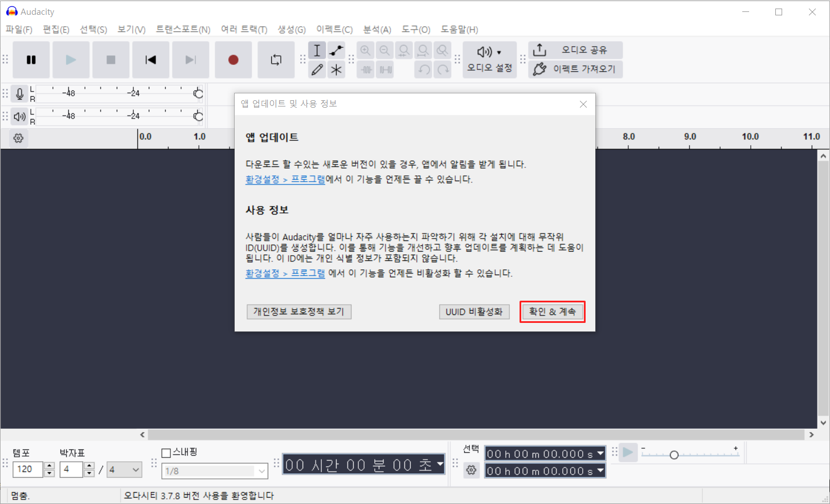Open the 파일(F) menu
This screenshot has width=830, height=504.
[x=19, y=30]
